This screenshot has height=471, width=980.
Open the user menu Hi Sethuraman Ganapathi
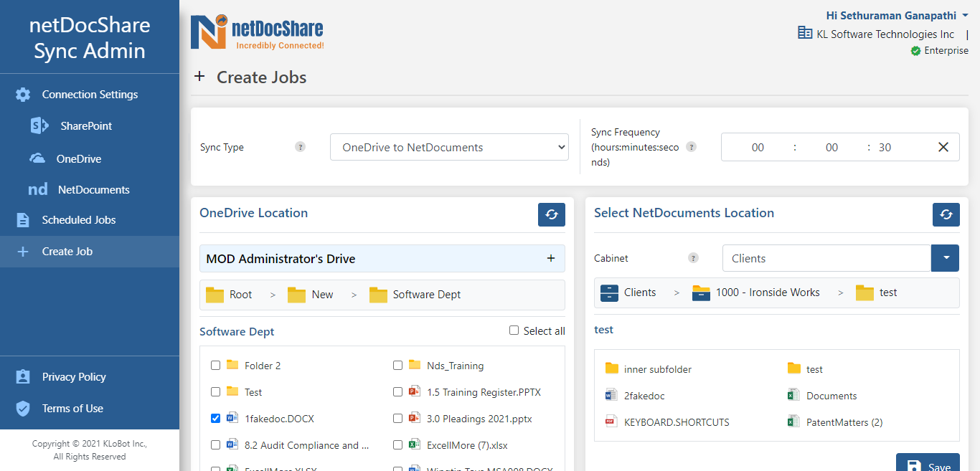coord(897,15)
